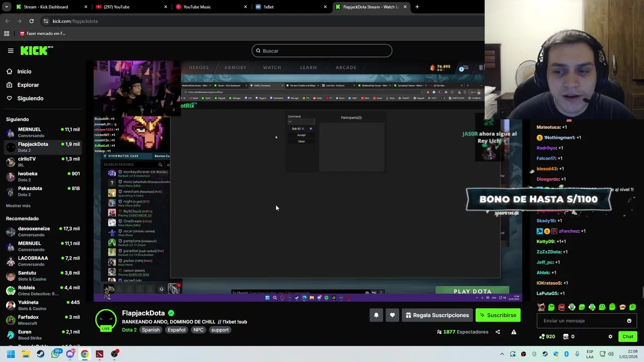The image size is (644, 362).
Task: Click the 920 channel points icon
Action: (541, 337)
